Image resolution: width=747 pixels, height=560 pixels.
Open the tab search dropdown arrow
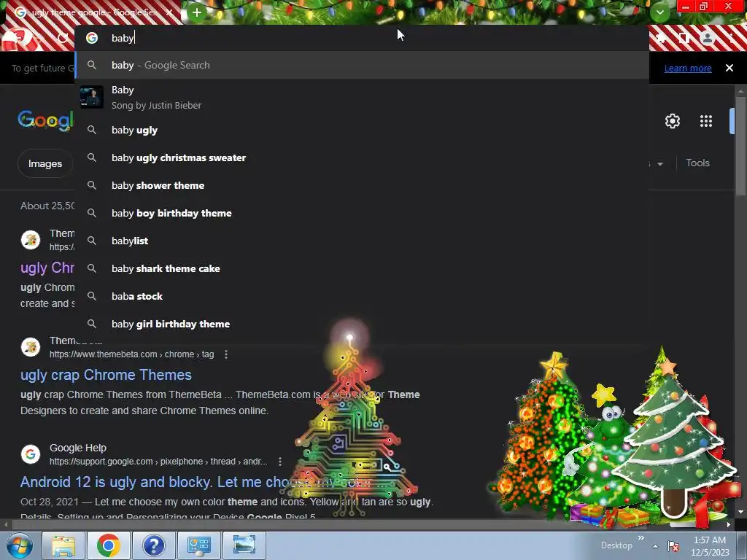(659, 12)
